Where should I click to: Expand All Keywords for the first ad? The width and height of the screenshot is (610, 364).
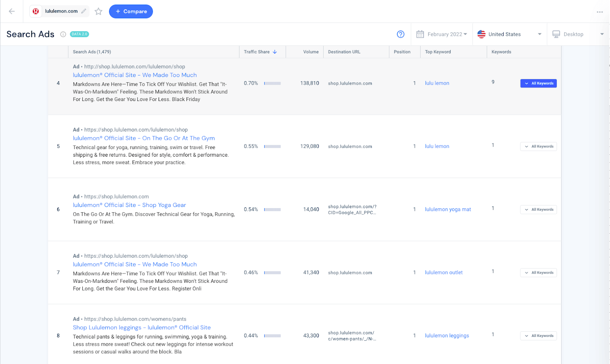tap(538, 83)
